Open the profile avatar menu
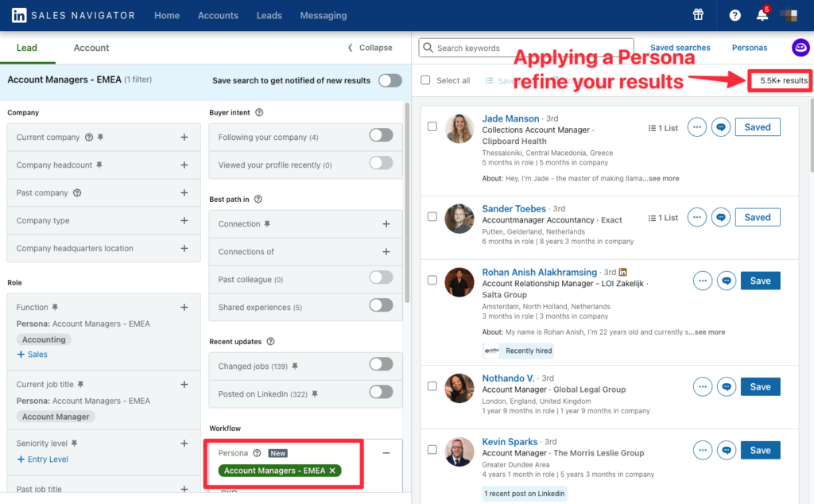814x504 pixels. pos(789,15)
